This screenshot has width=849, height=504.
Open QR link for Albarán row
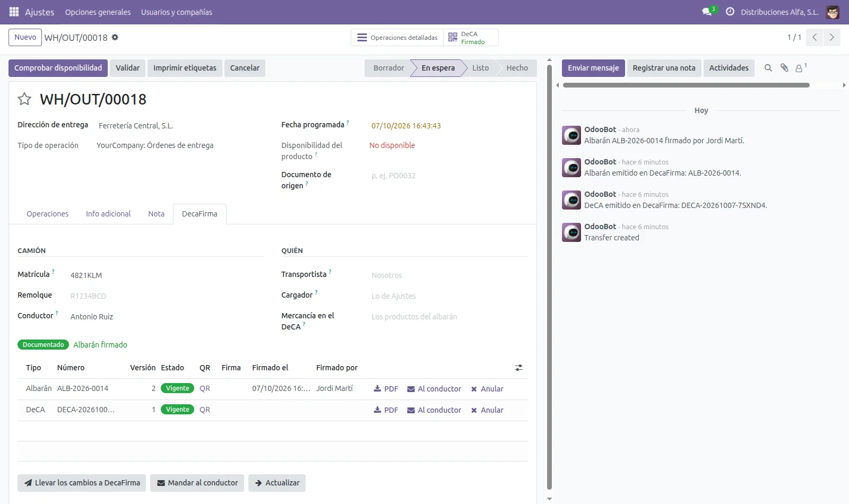tap(205, 388)
